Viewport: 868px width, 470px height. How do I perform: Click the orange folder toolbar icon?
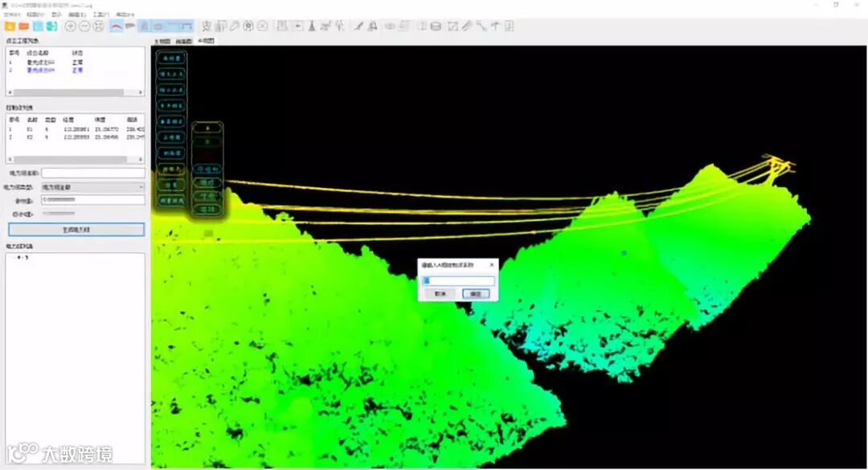[24, 26]
